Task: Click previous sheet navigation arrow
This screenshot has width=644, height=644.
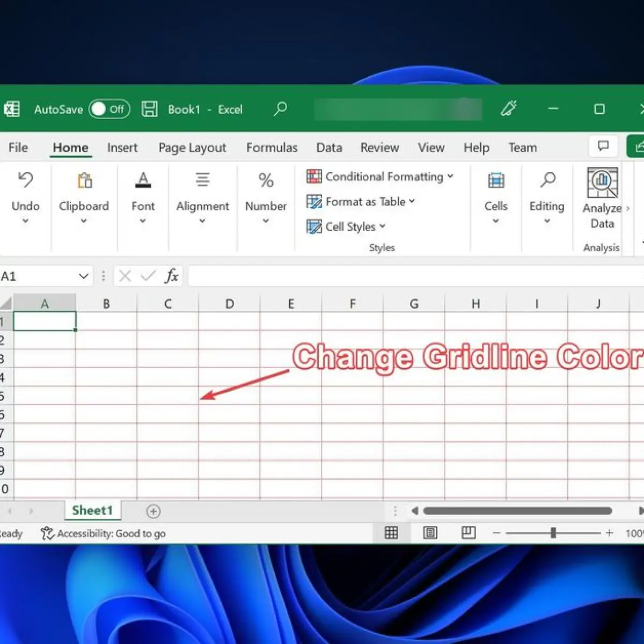Action: tap(10, 511)
